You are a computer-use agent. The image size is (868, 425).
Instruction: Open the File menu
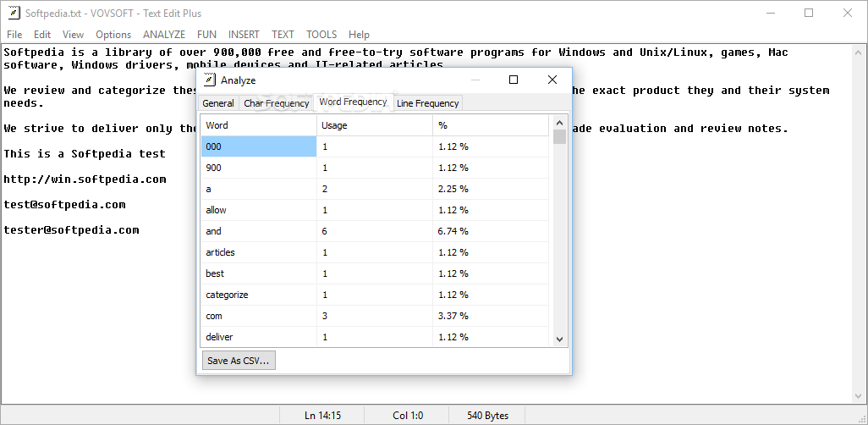14,35
